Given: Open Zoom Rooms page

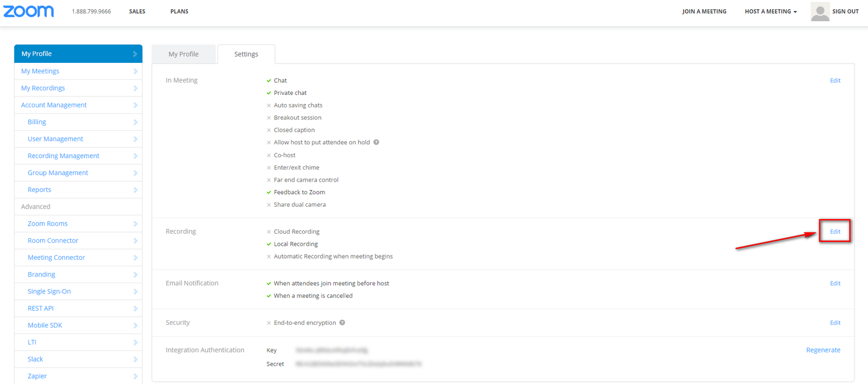Looking at the screenshot, I should 48,223.
